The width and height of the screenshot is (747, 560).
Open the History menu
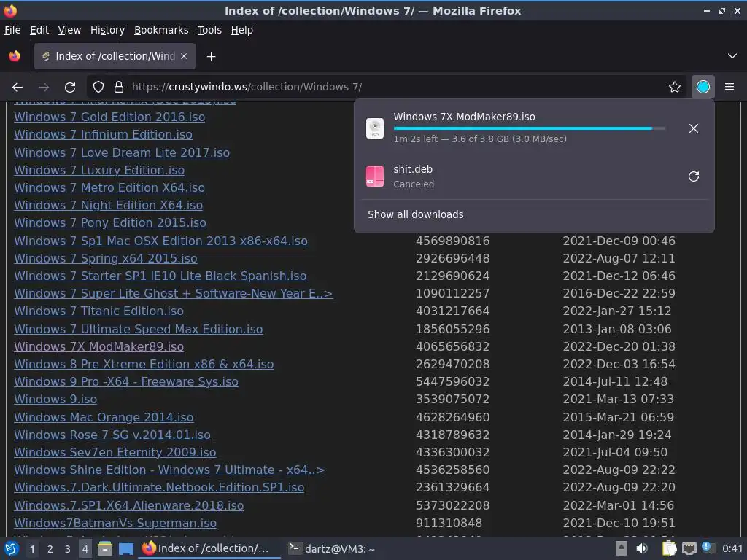pyautogui.click(x=108, y=30)
